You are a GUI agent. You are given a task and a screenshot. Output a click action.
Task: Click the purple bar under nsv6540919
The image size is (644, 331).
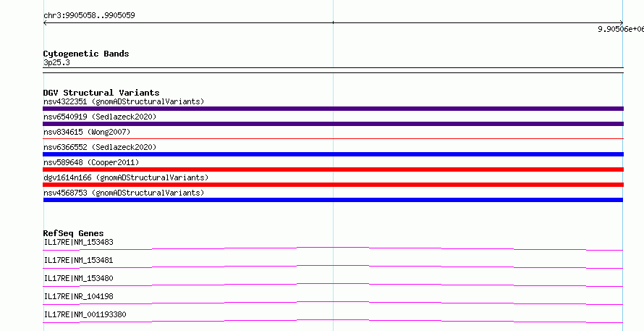pyautogui.click(x=333, y=124)
